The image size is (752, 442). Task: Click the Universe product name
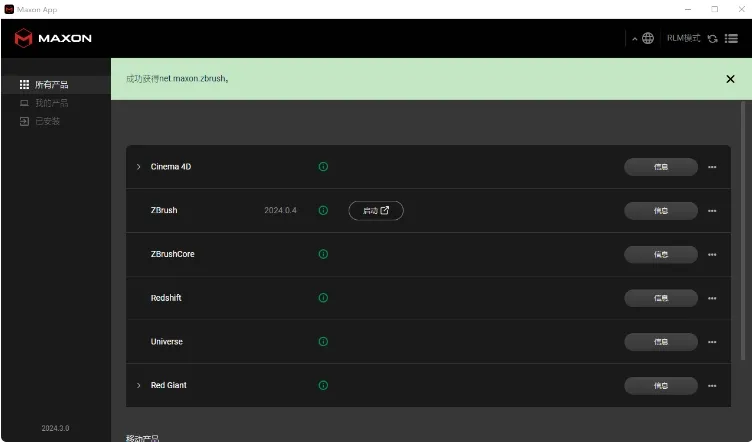(166, 342)
